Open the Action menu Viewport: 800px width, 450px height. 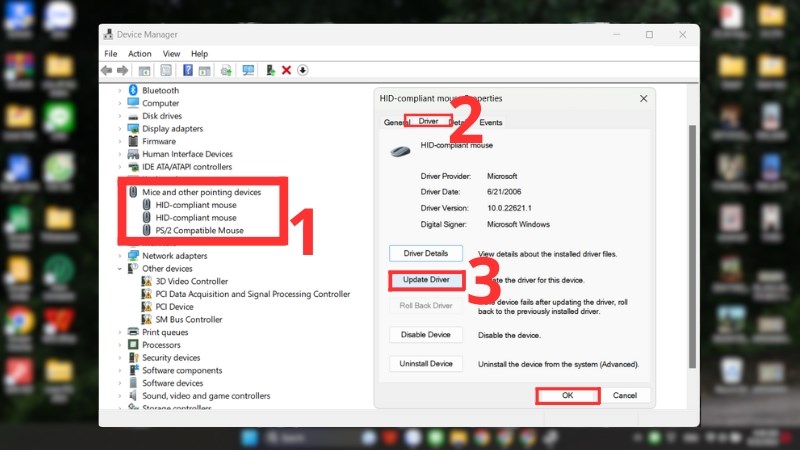pyautogui.click(x=140, y=54)
